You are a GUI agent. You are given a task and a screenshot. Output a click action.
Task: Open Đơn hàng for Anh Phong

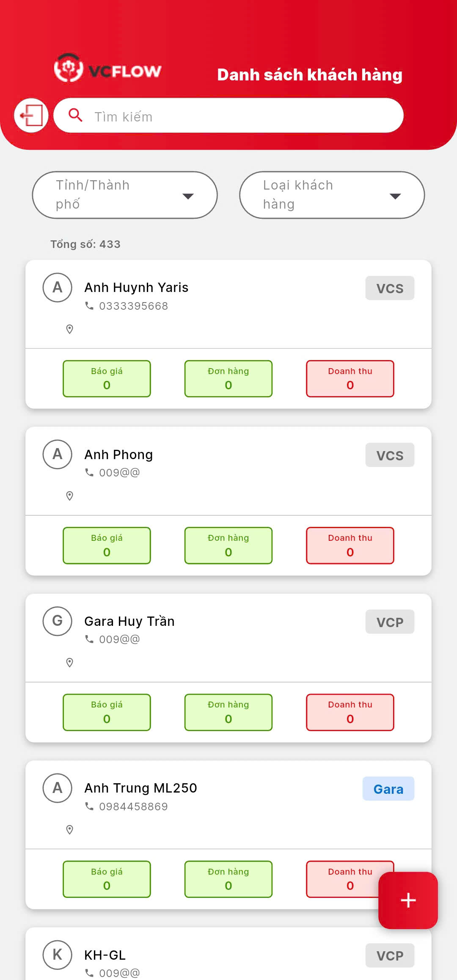(228, 545)
